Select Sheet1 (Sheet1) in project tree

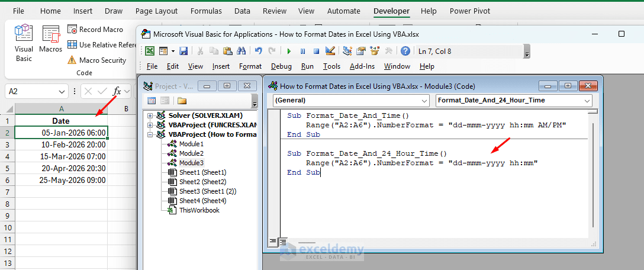(x=202, y=172)
